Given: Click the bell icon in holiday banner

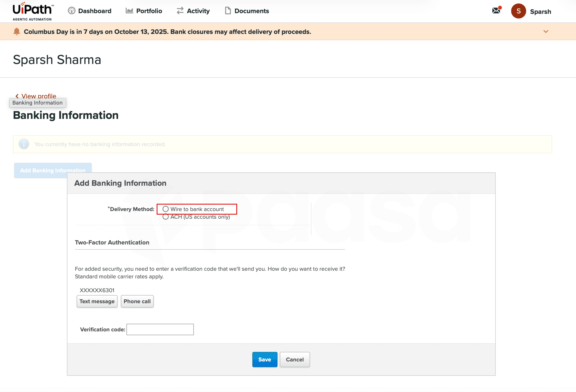Looking at the screenshot, I should (17, 32).
